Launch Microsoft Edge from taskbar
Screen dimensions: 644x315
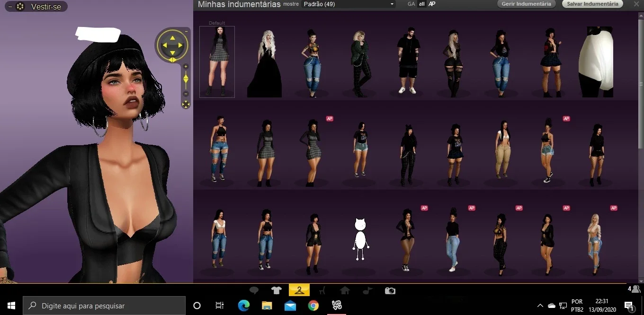click(x=244, y=306)
